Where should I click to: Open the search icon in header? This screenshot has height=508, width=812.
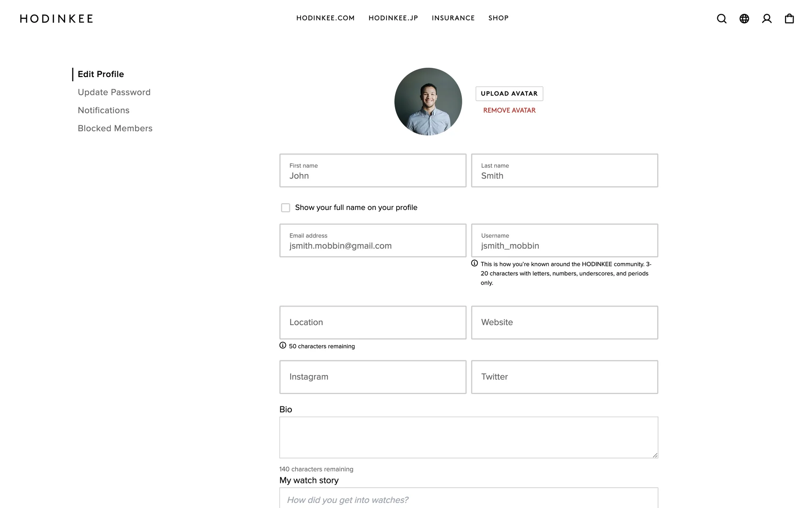pyautogui.click(x=721, y=19)
